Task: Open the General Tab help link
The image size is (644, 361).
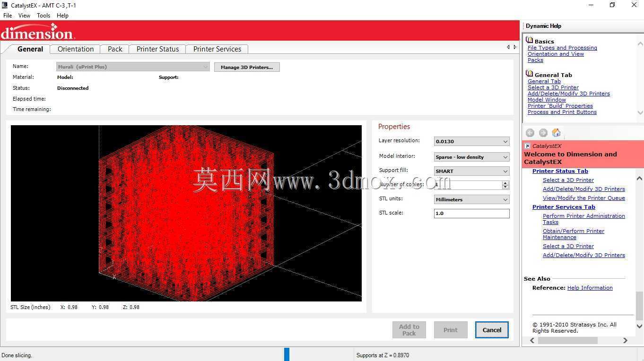Action: 544,81
